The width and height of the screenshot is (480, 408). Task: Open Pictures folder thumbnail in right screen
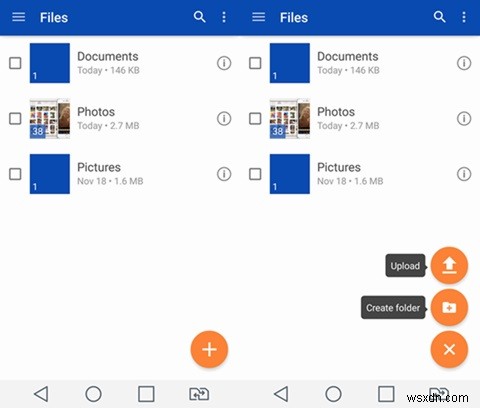coord(290,174)
